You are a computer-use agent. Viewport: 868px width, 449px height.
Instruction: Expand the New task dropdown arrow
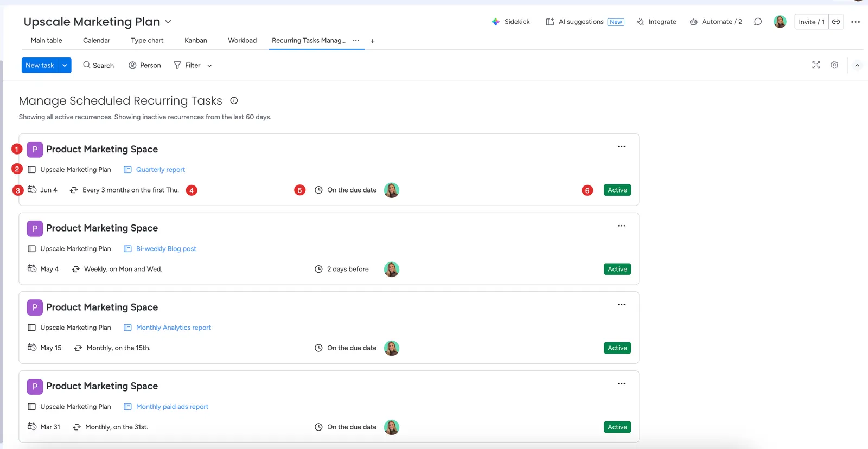point(65,65)
